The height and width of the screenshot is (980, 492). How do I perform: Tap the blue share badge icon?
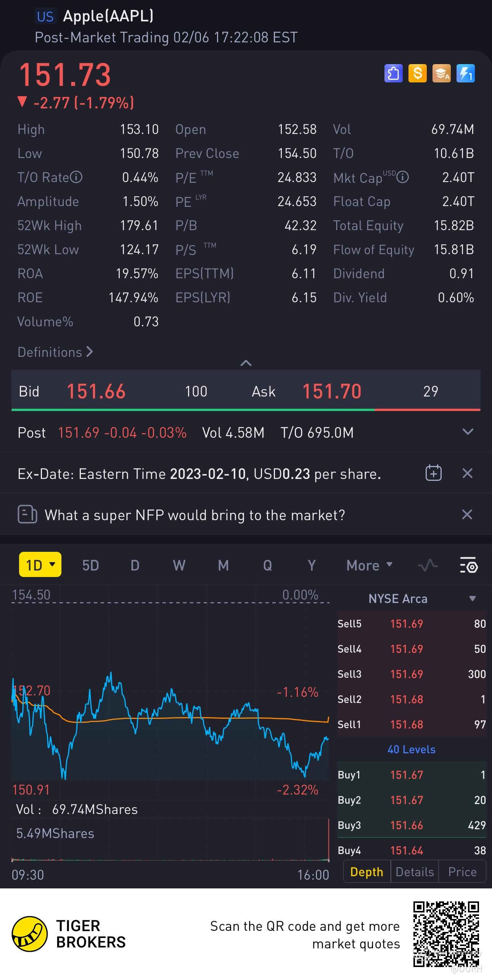click(x=393, y=73)
